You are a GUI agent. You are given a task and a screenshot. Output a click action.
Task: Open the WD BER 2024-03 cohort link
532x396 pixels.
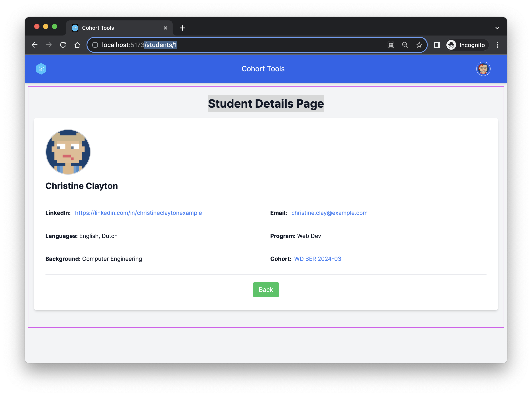pyautogui.click(x=318, y=259)
